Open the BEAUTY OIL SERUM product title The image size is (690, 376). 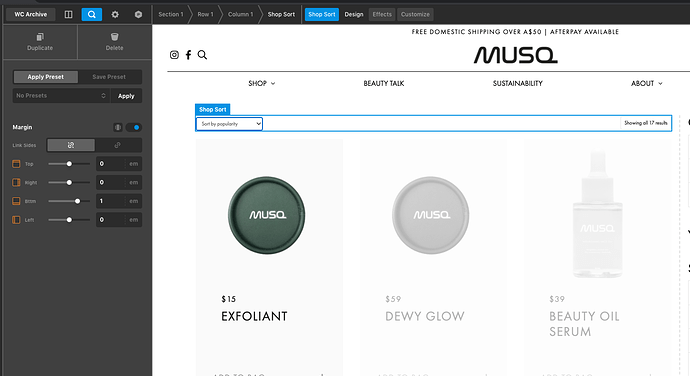[x=584, y=324]
